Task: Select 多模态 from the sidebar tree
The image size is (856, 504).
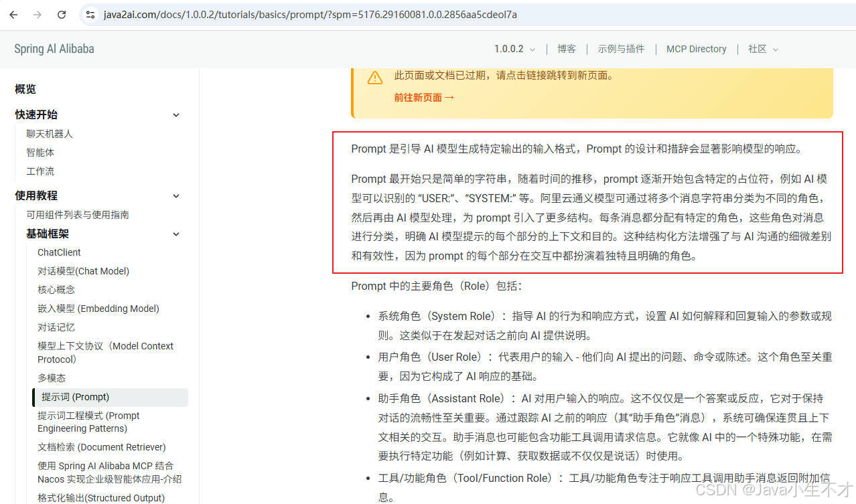Action: coord(52,377)
